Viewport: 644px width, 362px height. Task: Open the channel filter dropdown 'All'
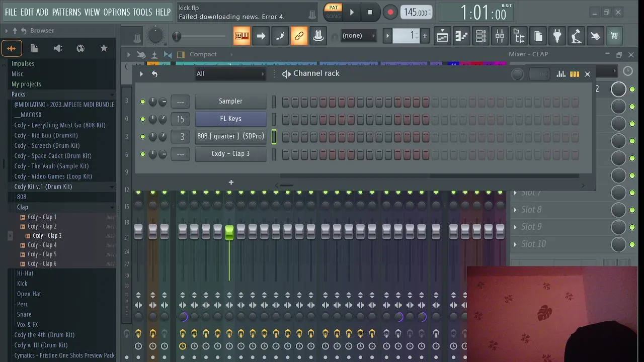pos(230,74)
